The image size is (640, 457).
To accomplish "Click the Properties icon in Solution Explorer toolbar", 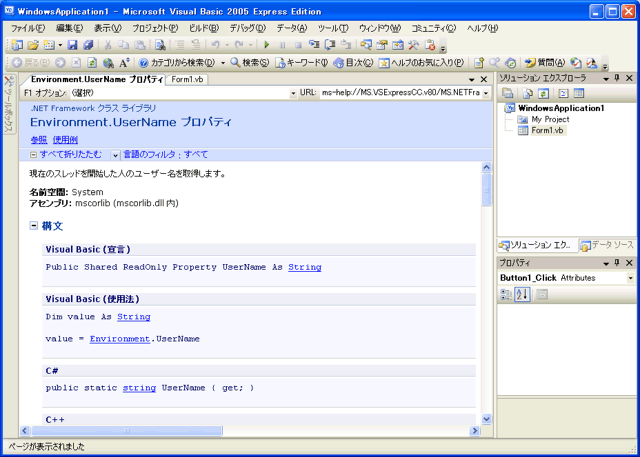I will [x=507, y=93].
